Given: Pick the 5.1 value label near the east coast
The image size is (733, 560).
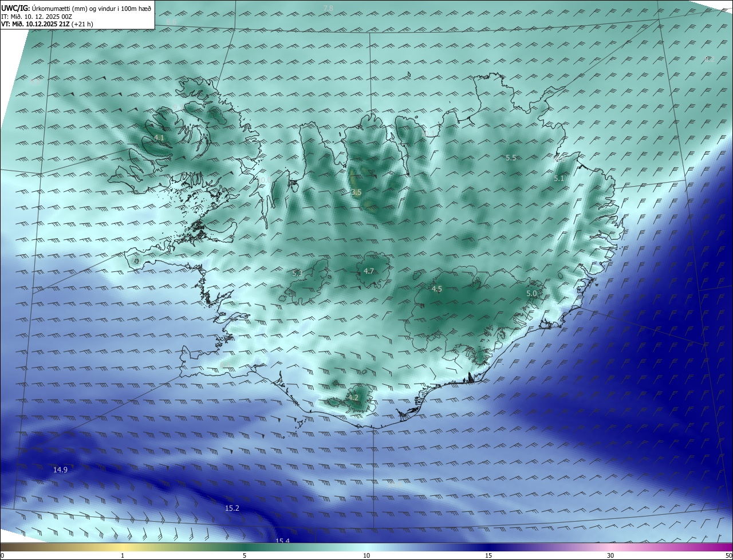Looking at the screenshot, I should (559, 179).
